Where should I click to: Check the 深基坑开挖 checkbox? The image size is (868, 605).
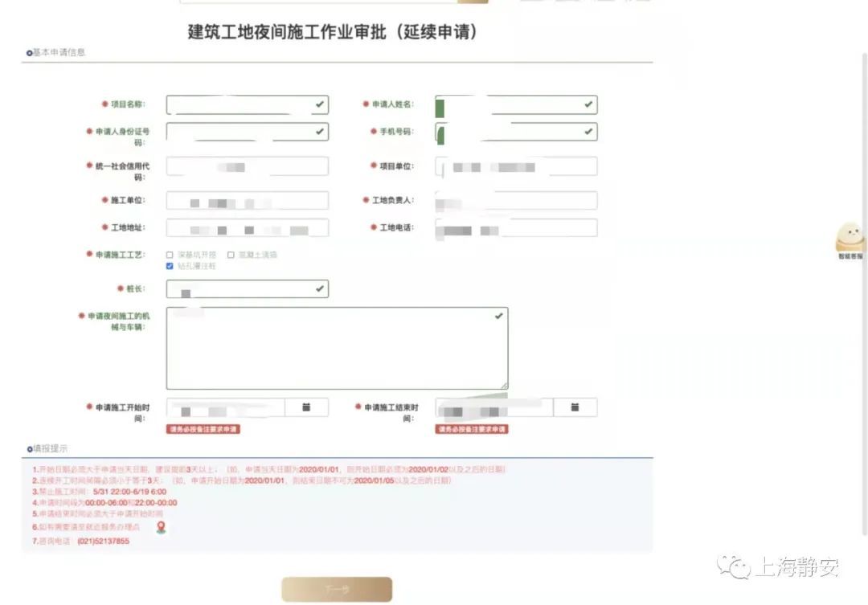[170, 255]
